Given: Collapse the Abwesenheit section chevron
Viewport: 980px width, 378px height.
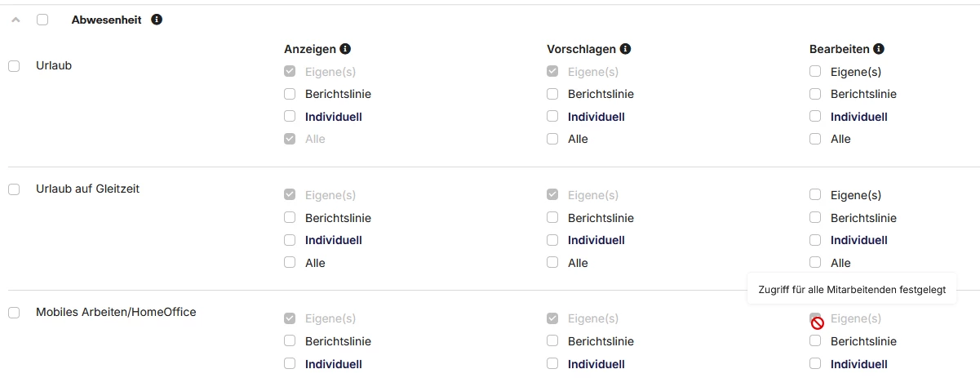Looking at the screenshot, I should click(16, 20).
